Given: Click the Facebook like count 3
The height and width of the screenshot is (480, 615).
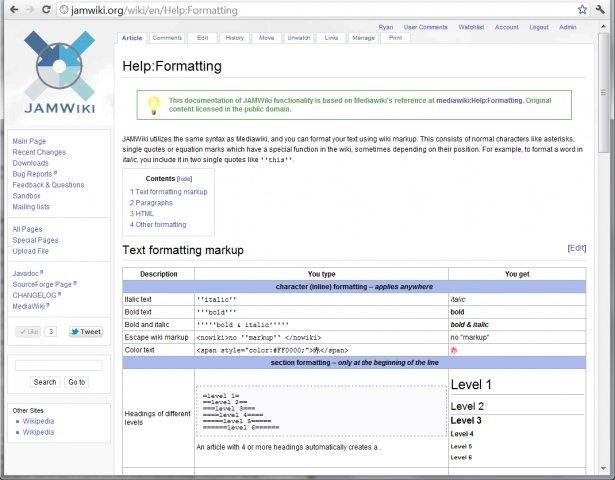Looking at the screenshot, I should pyautogui.click(x=51, y=332).
